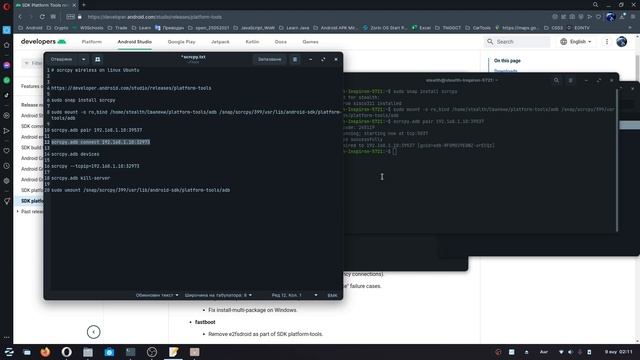Image resolution: width=640 pixels, height=360 pixels.
Task: Expand the open-file dropdown arrow in editor
Action: (x=83, y=59)
